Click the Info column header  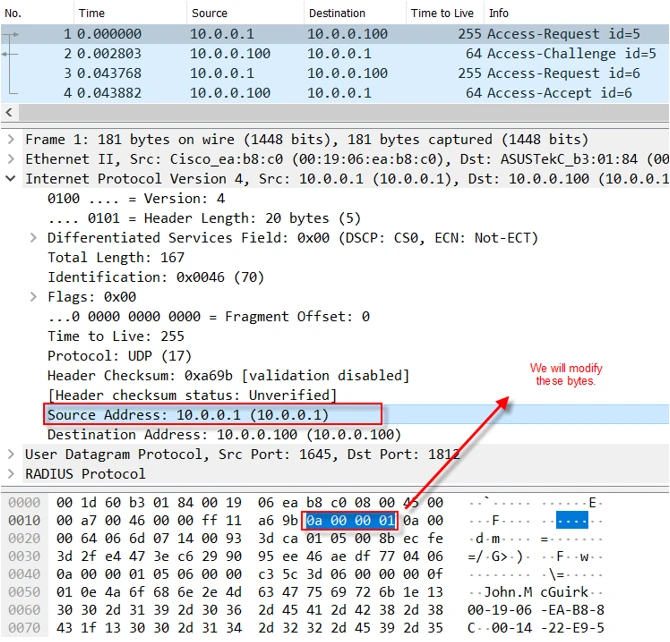click(498, 13)
